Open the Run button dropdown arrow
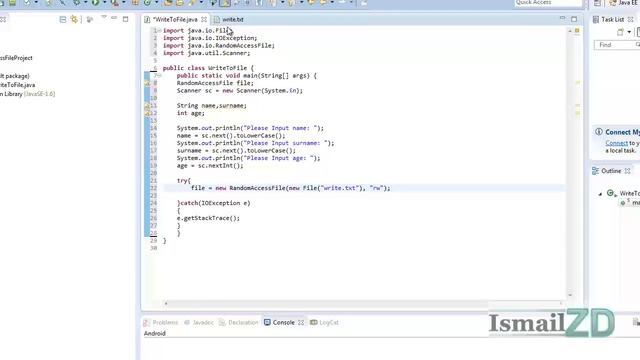Image resolution: width=640 pixels, height=360 pixels. [104, 3]
